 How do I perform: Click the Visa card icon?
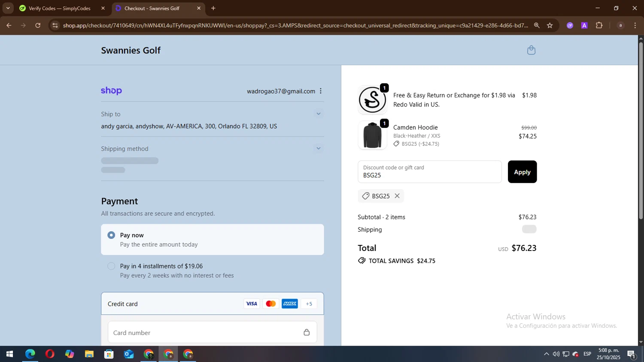(x=252, y=304)
